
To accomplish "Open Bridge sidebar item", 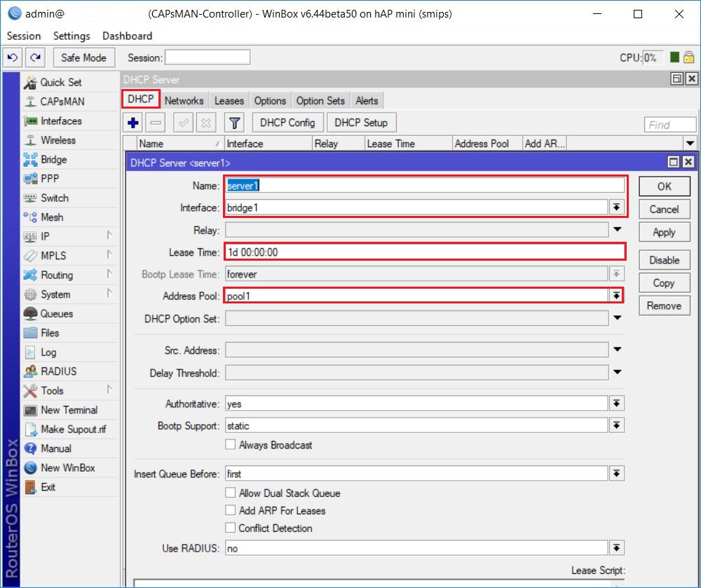I will point(54,160).
